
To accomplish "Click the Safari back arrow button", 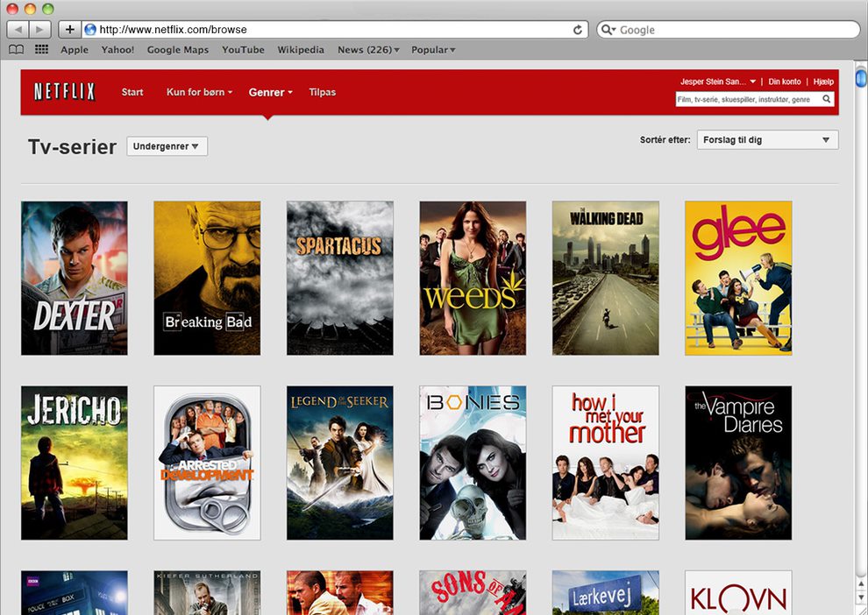I will pos(18,29).
